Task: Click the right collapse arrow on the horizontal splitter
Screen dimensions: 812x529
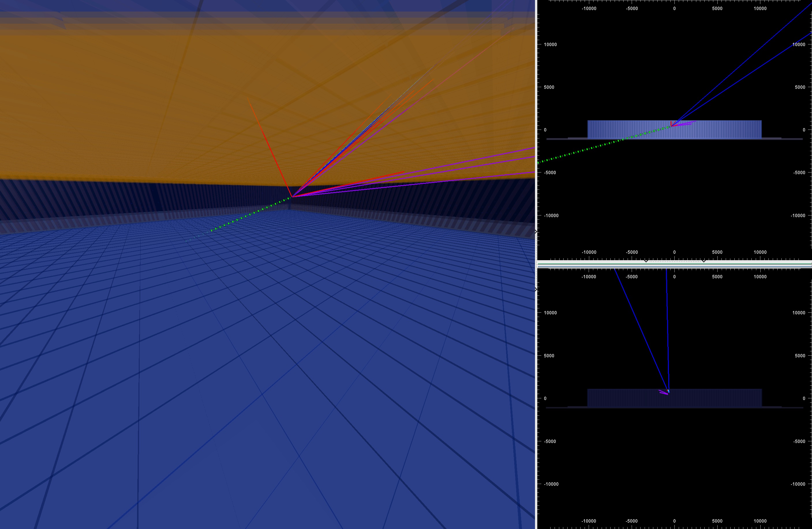Action: [x=704, y=261]
